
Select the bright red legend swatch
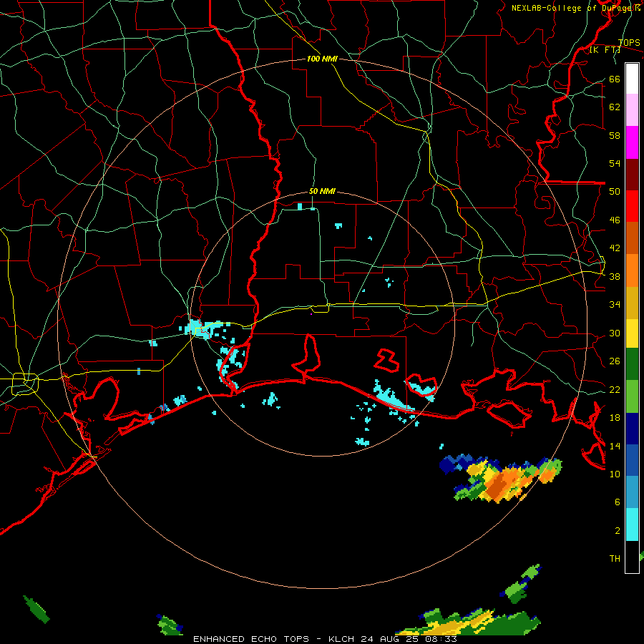632,206
